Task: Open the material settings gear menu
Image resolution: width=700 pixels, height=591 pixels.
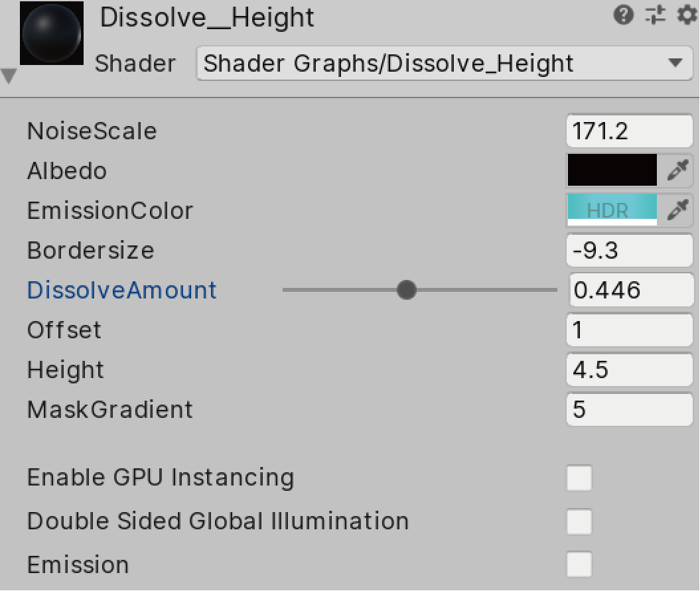Action: coord(687,15)
